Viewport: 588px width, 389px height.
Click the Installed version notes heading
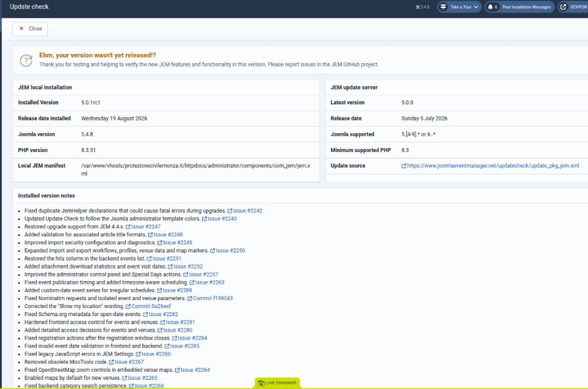pyautogui.click(x=47, y=196)
